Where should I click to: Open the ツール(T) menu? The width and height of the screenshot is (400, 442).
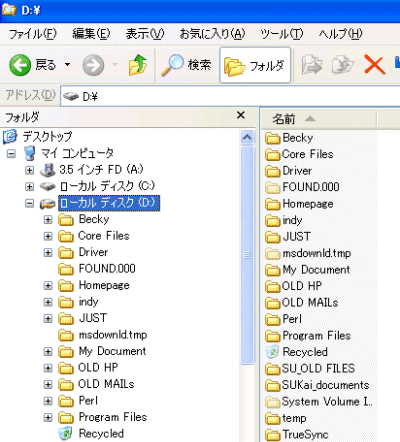tap(281, 34)
